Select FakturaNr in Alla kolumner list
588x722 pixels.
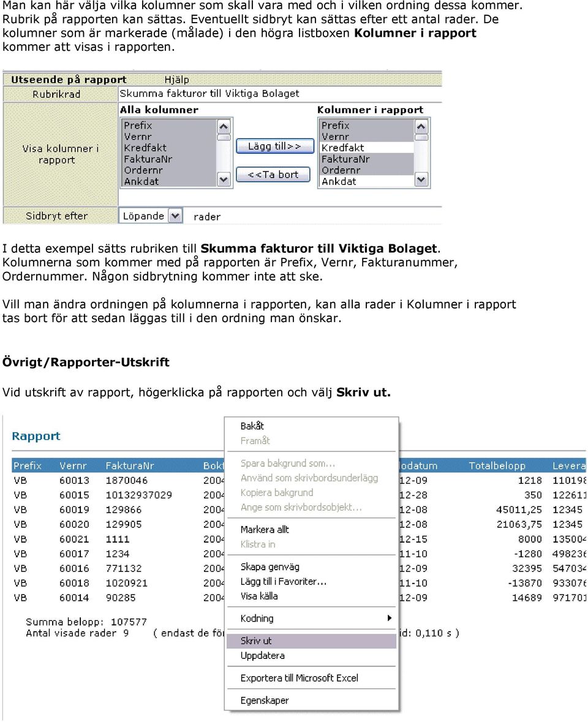point(170,159)
